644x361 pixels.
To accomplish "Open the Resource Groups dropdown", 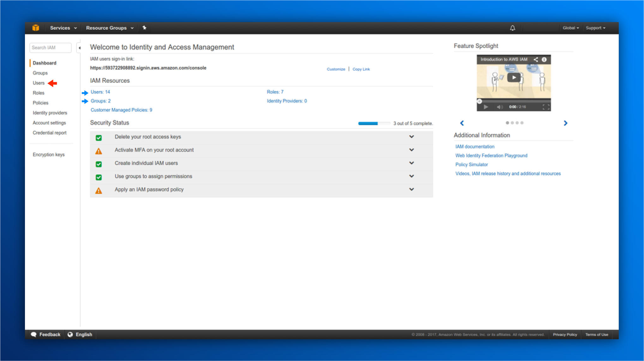I will point(110,28).
